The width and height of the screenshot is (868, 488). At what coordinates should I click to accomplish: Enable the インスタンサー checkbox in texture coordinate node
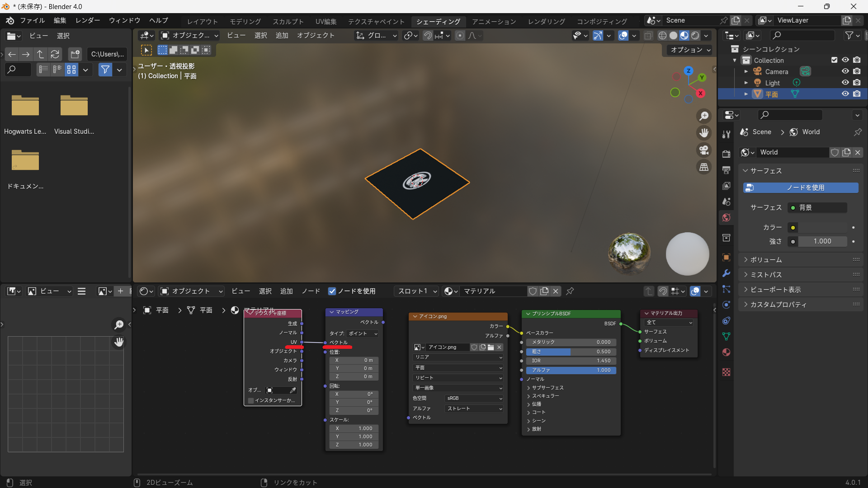point(251,400)
